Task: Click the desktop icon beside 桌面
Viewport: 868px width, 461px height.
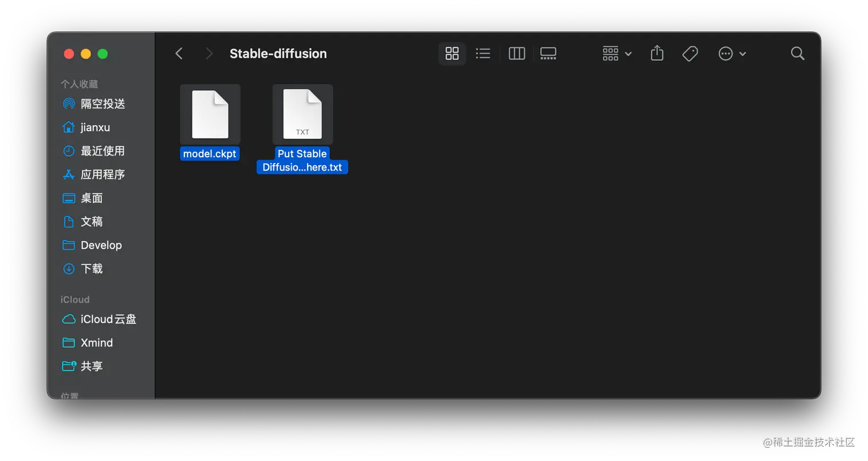Action: (69, 198)
